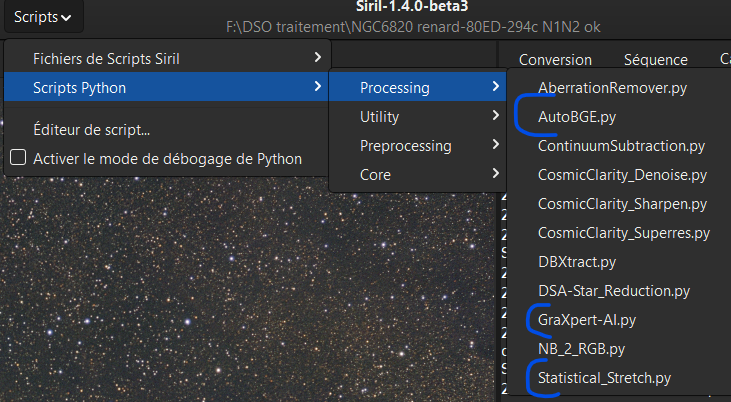Open Éditeur de script
The width and height of the screenshot is (731, 402).
pos(92,129)
